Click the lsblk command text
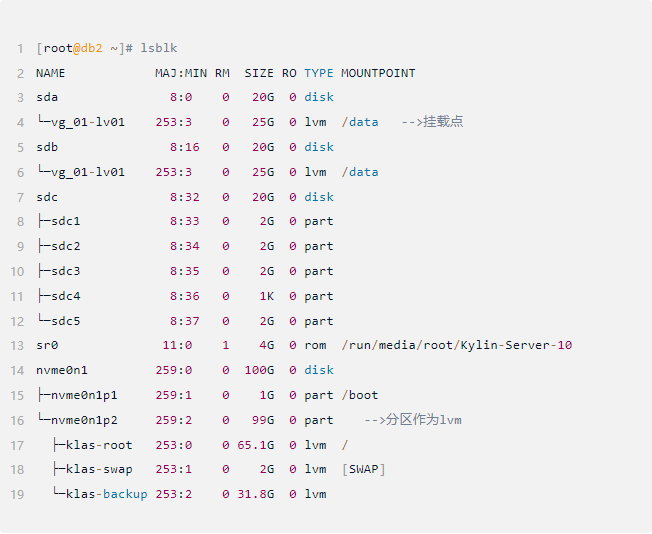Viewport: 652px width, 534px height. click(x=160, y=48)
